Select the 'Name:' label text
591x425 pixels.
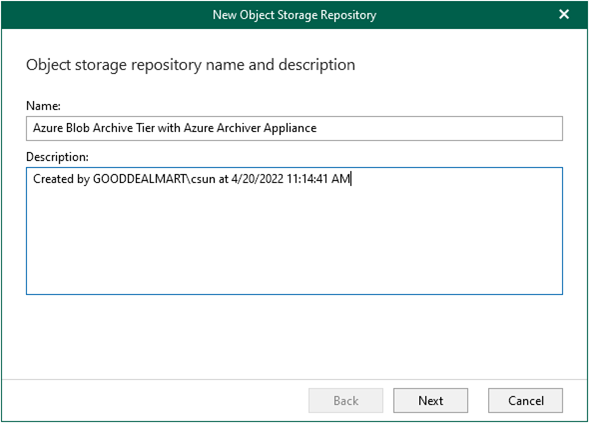(43, 106)
